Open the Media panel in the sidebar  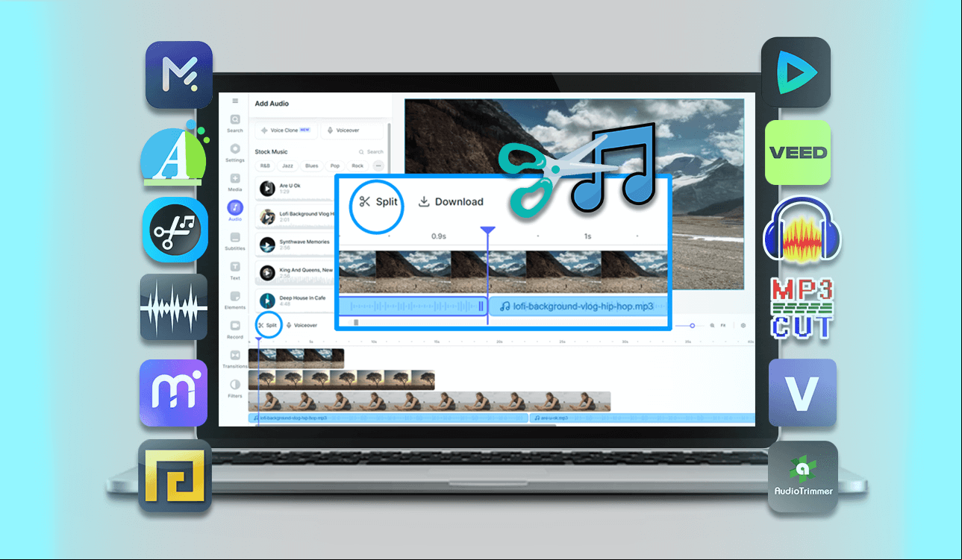pos(235,183)
